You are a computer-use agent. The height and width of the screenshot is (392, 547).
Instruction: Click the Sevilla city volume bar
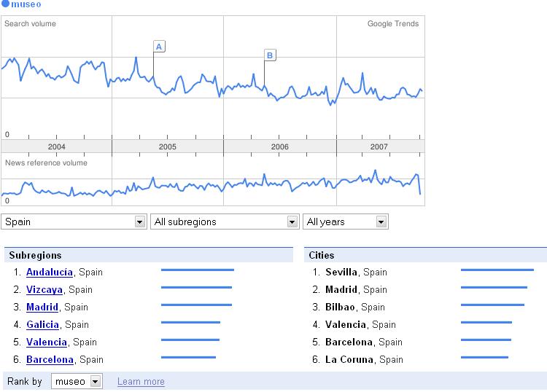click(497, 270)
